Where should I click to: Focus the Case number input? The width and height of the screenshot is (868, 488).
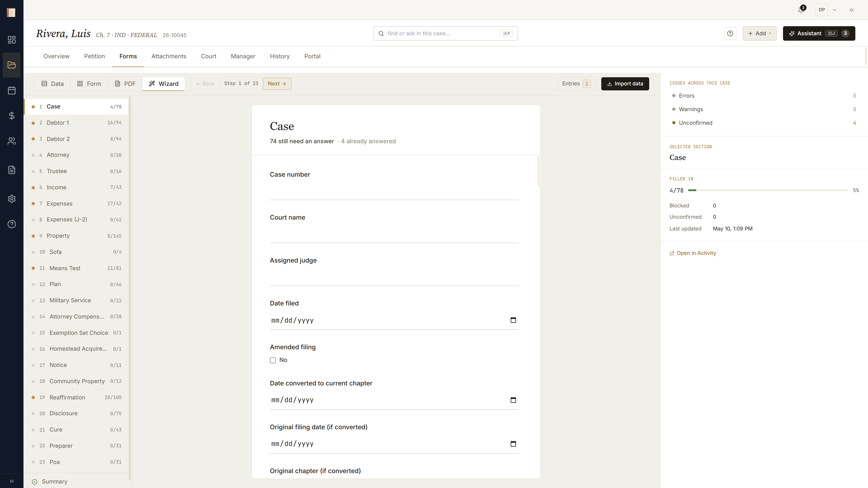[x=394, y=191]
